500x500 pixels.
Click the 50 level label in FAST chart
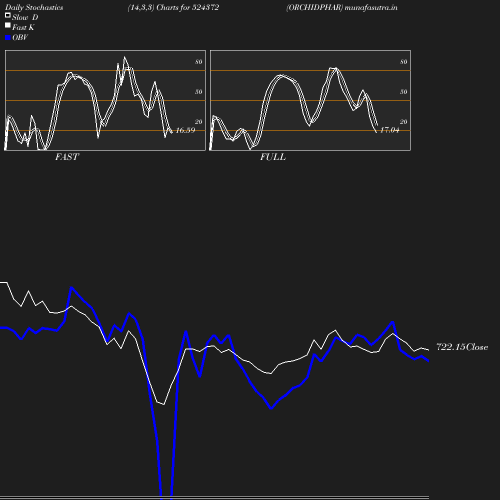coord(199,92)
